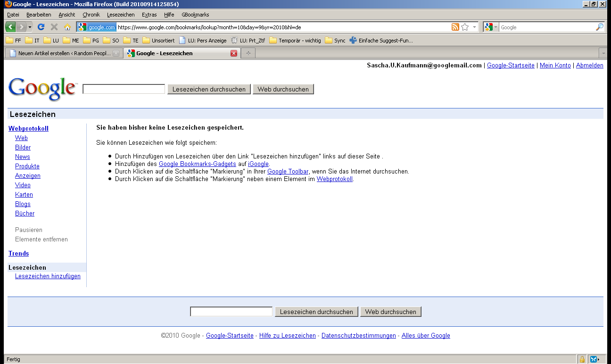The image size is (611, 364).
Task: Click the browser Google search box
Action: point(547,27)
